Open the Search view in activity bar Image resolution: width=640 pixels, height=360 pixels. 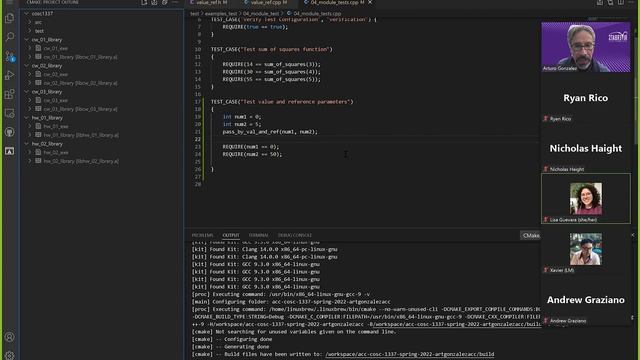click(x=9, y=37)
